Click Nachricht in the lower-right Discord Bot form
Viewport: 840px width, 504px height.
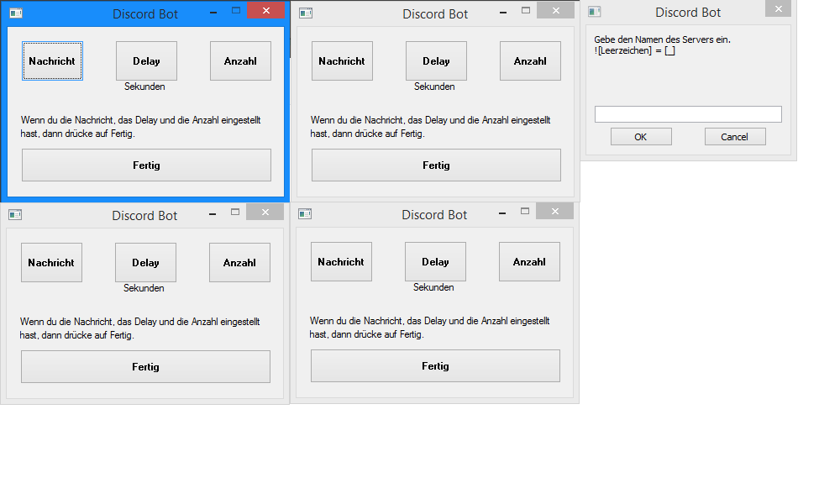(x=341, y=261)
